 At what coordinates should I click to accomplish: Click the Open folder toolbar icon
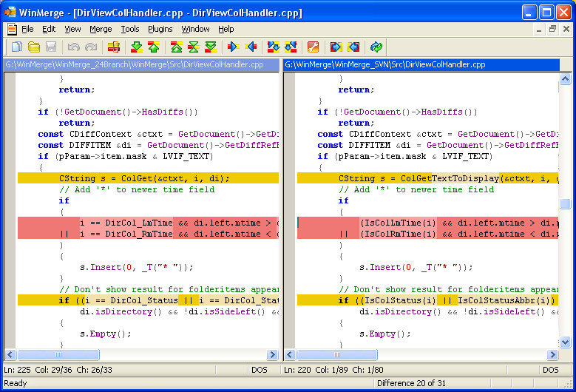33,47
